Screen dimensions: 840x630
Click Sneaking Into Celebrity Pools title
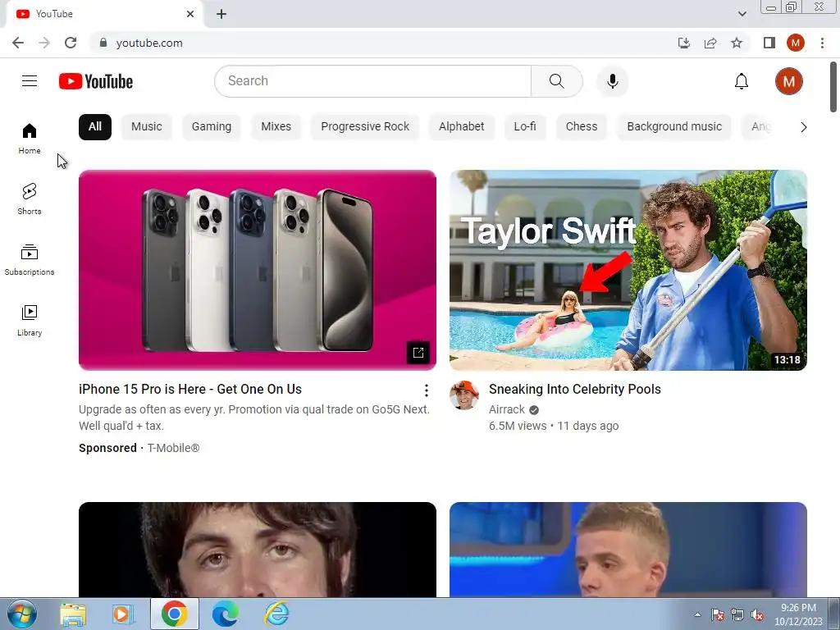coord(575,390)
